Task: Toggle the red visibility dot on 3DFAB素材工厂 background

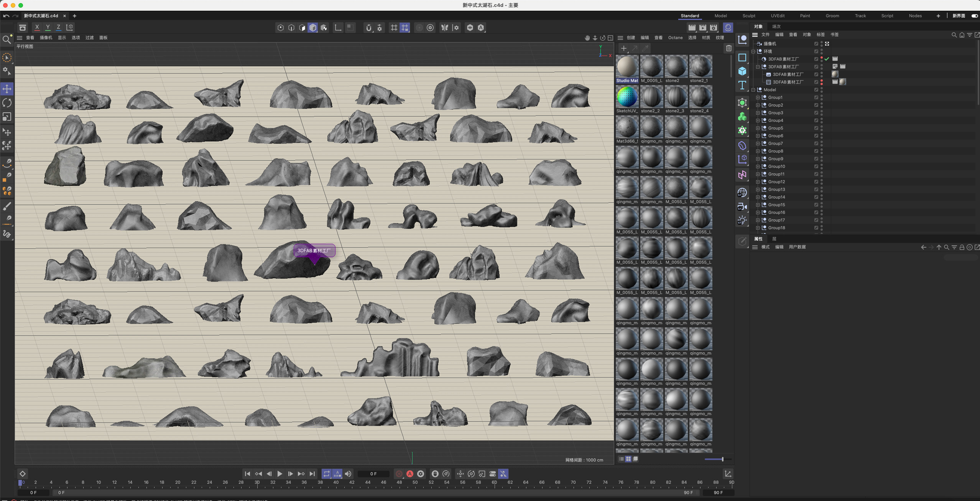Action: (x=822, y=81)
